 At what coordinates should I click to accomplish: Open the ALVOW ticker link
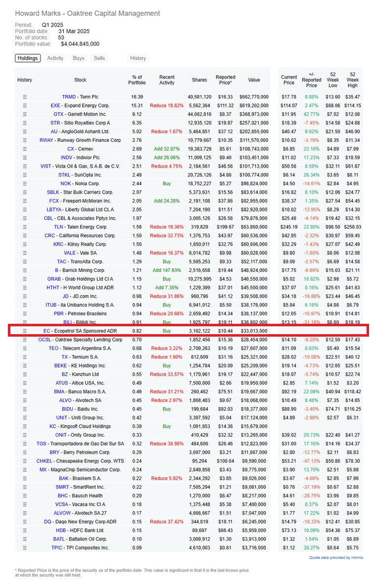(x=62, y=513)
